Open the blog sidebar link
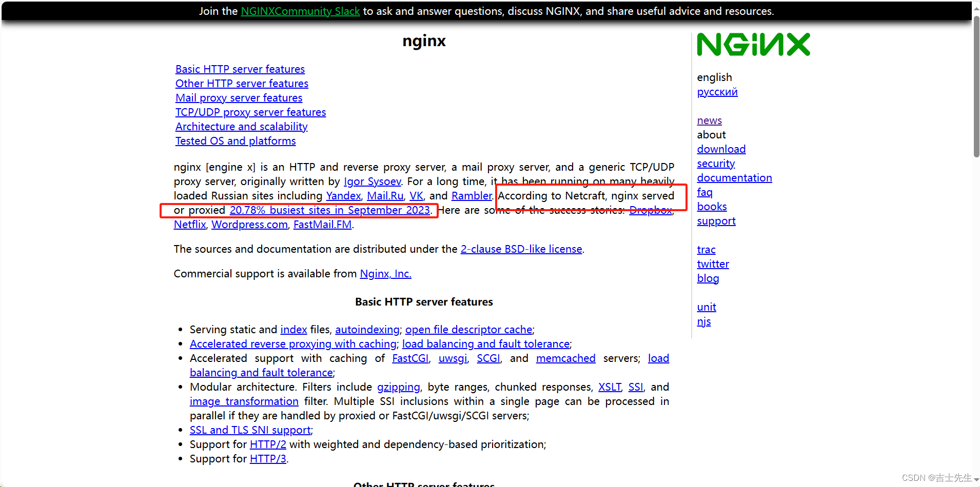 click(708, 278)
